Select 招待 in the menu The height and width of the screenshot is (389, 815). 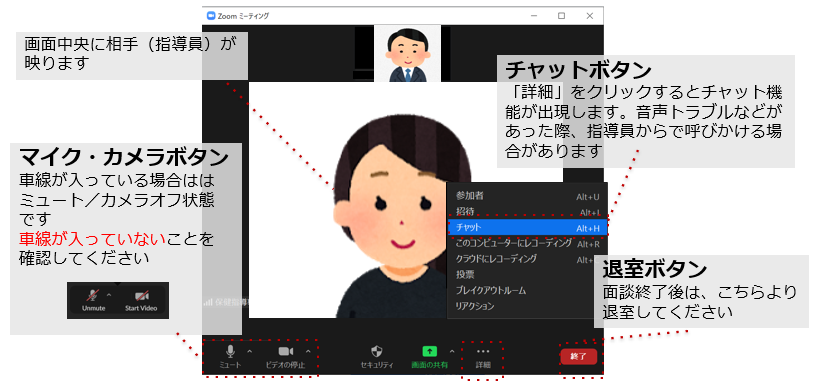[x=527, y=212]
